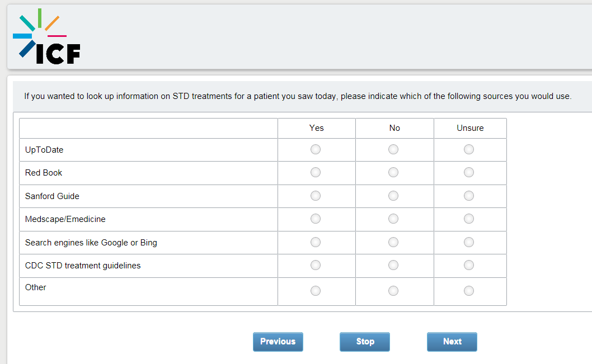592x364 pixels.
Task: Select Yes for Other source
Action: [316, 291]
